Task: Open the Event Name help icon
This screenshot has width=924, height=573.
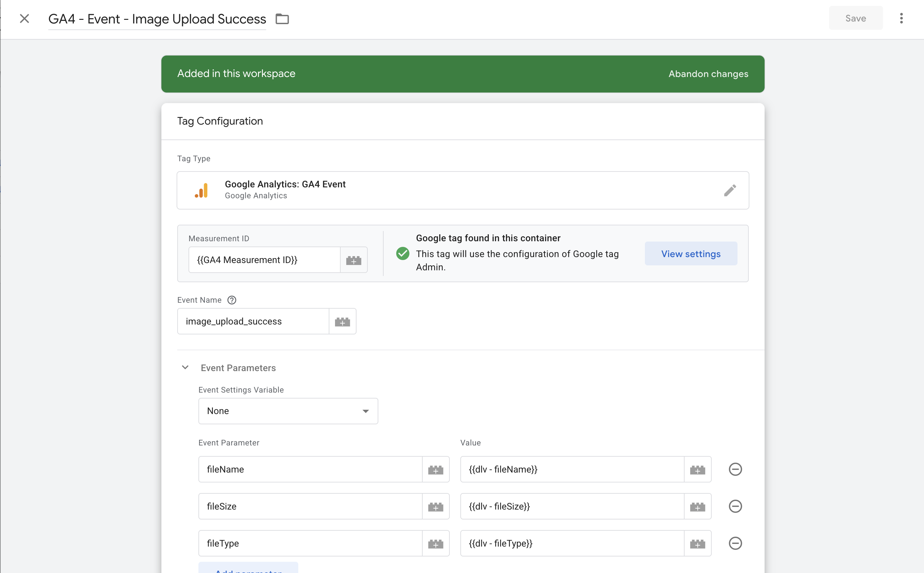Action: 232,300
